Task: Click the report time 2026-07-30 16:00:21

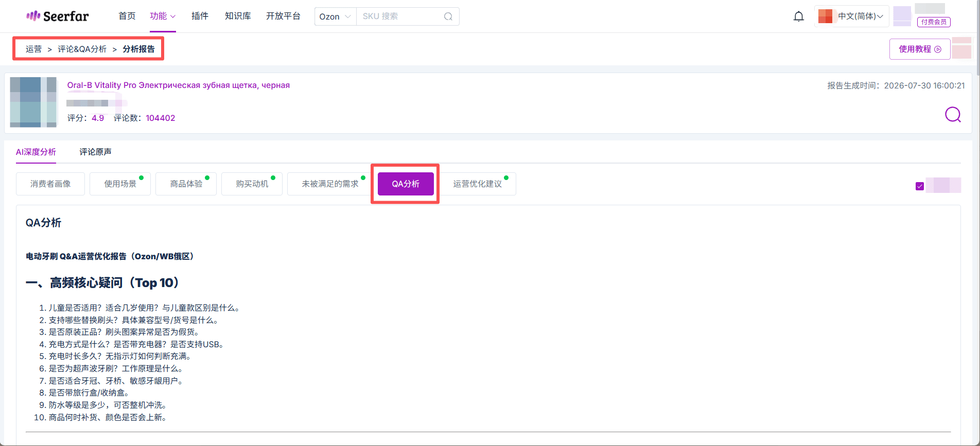Action: (x=924, y=86)
